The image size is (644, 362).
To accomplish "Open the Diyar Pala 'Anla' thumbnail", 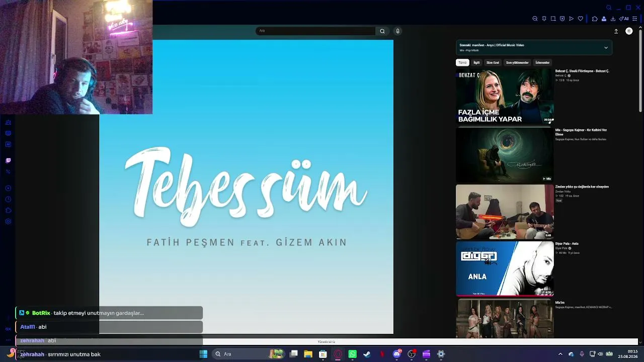I will point(505,268).
